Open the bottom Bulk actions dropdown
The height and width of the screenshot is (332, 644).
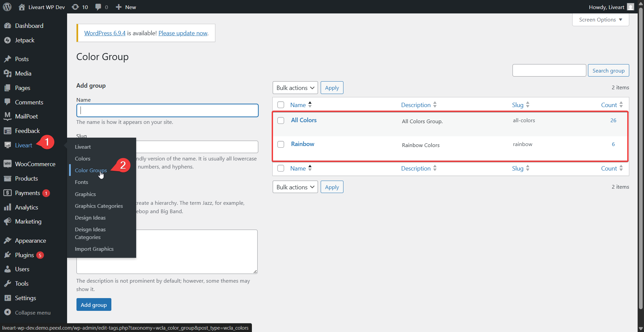pos(295,187)
